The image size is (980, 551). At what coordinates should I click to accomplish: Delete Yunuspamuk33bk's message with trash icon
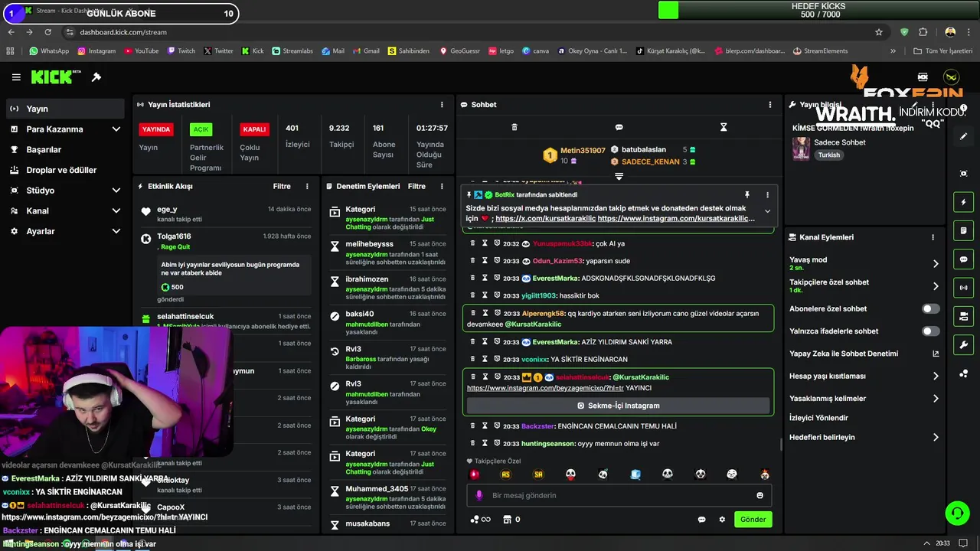pos(473,243)
